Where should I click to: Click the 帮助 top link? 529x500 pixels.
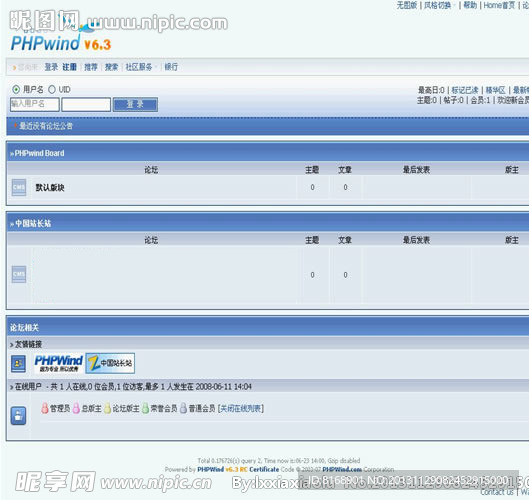pos(470,5)
